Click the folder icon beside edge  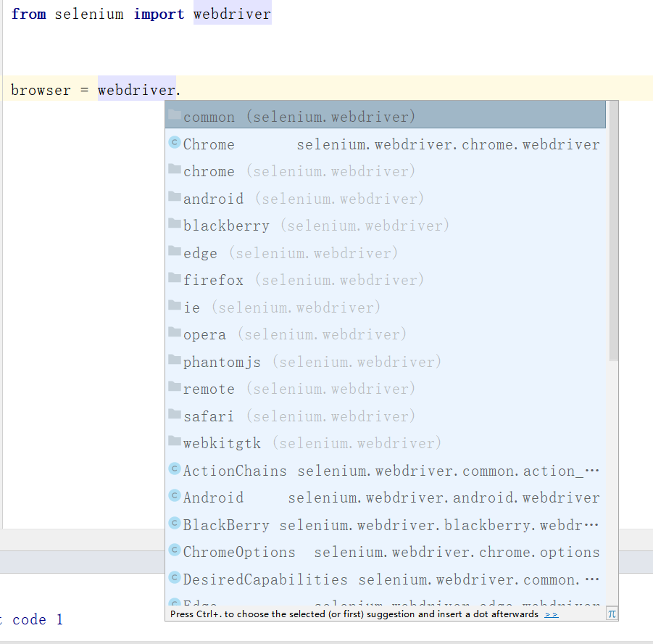[x=175, y=250]
